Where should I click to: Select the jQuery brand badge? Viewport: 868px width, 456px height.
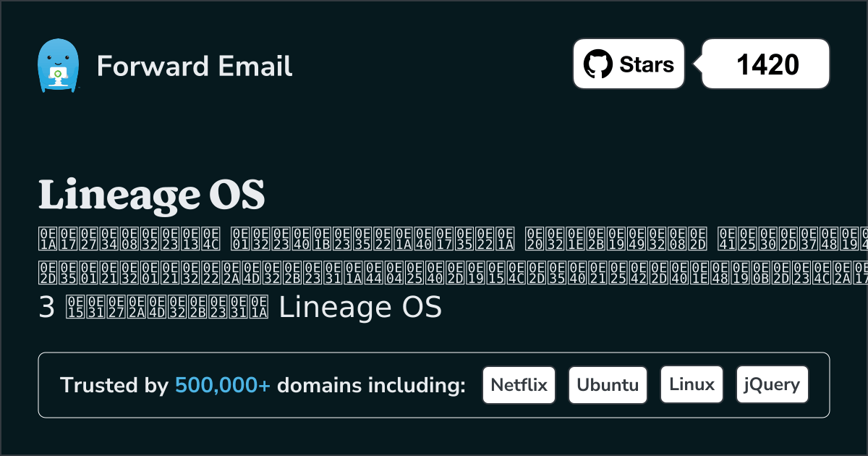coord(772,384)
